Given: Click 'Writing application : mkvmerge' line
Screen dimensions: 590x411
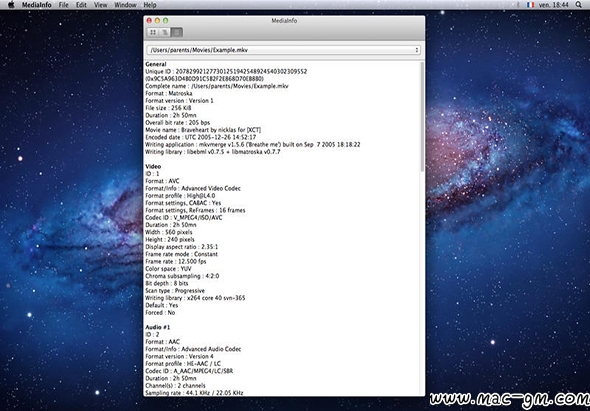Looking at the screenshot, I should pyautogui.click(x=253, y=145).
